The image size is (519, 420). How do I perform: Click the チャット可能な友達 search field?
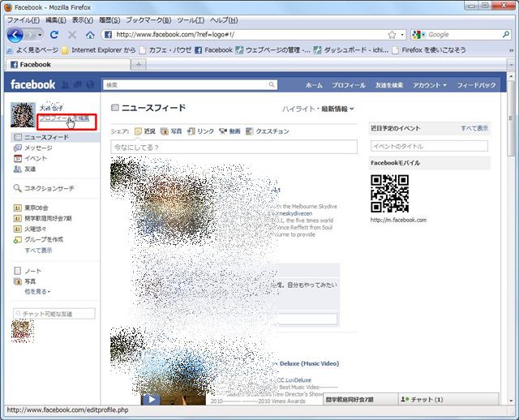pos(54,314)
